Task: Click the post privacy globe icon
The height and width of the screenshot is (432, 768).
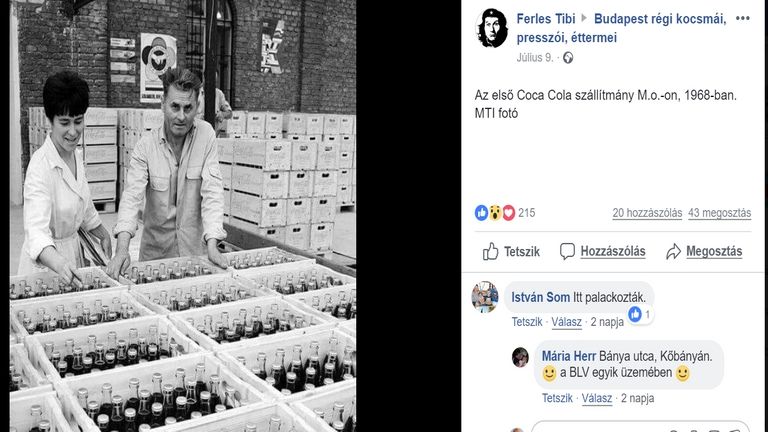Action: click(568, 58)
